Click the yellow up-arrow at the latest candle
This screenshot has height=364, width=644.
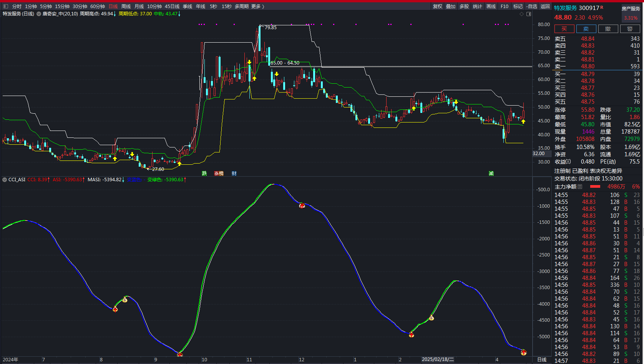click(523, 122)
